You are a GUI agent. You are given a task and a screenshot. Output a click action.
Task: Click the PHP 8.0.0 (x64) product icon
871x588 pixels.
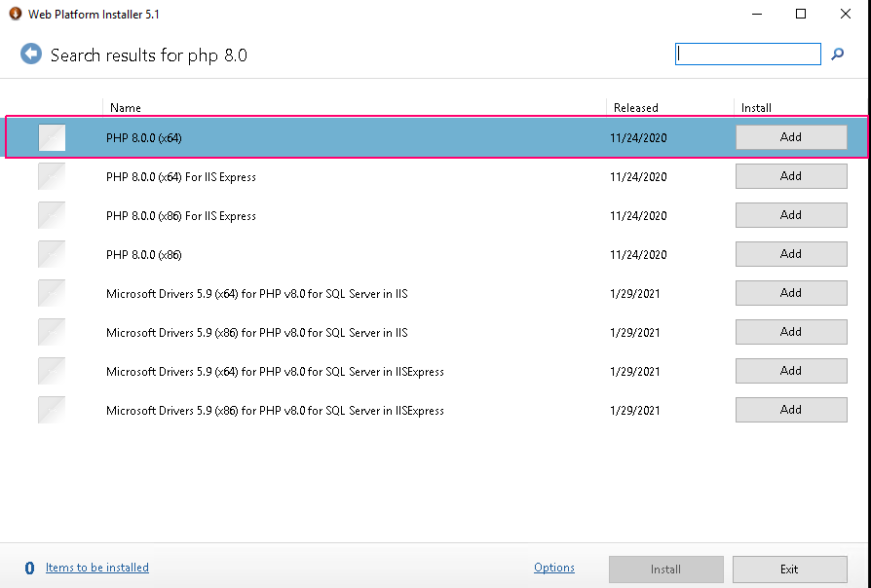pos(52,137)
